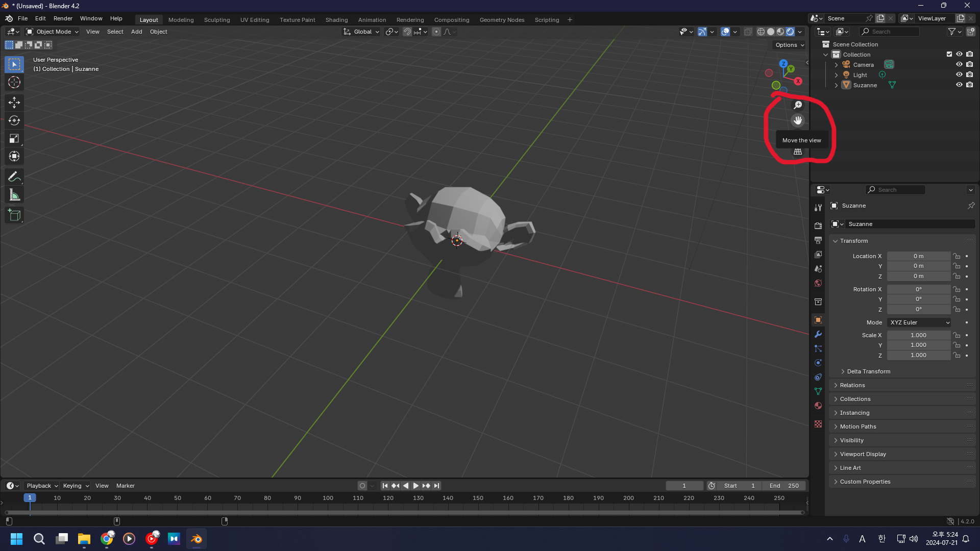Open the View Layer properties tab
The width and height of the screenshot is (980, 551).
point(818,254)
